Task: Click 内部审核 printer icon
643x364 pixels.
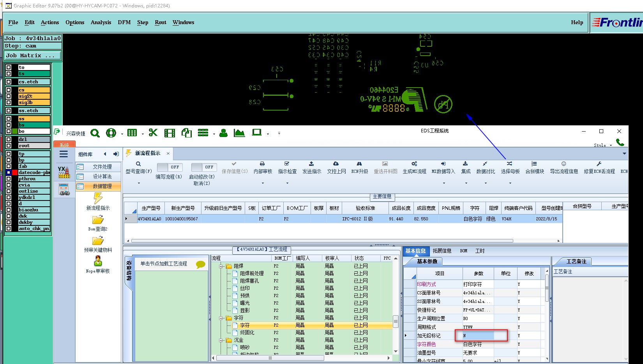Action: (262, 164)
